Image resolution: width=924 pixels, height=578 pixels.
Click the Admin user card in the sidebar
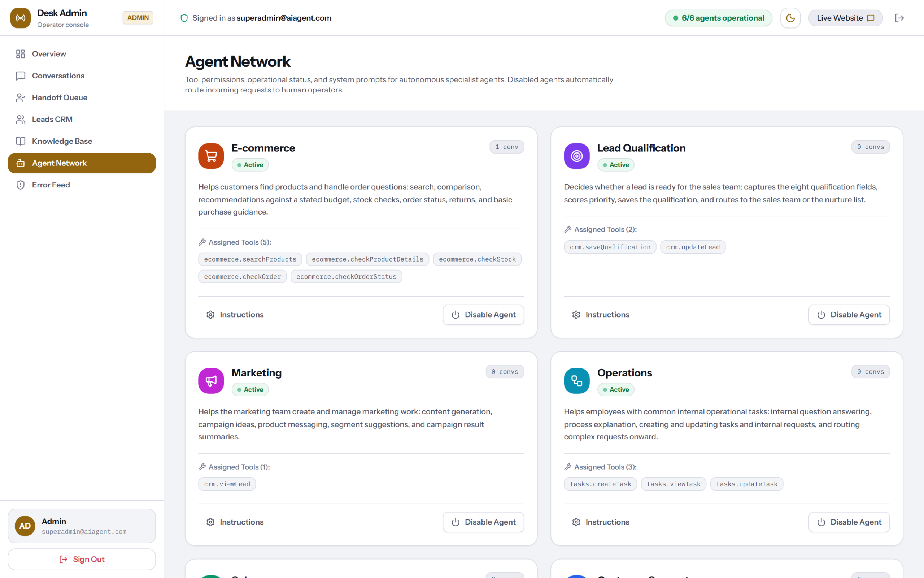pyautogui.click(x=82, y=526)
